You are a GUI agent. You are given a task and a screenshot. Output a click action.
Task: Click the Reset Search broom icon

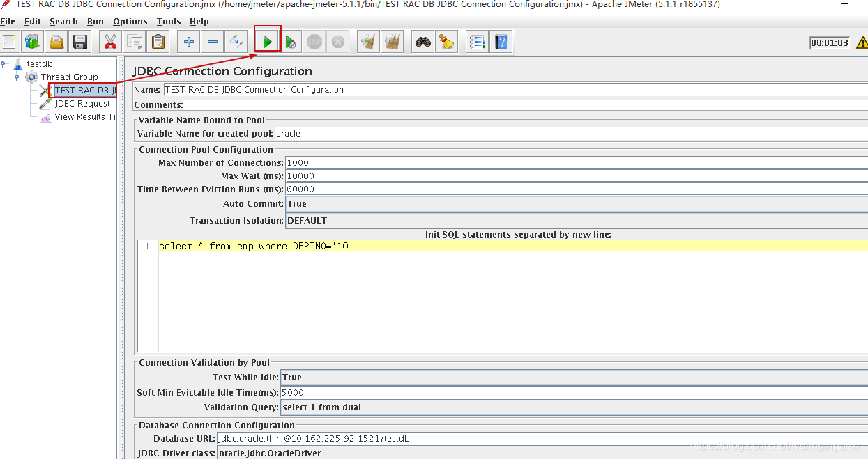[446, 42]
